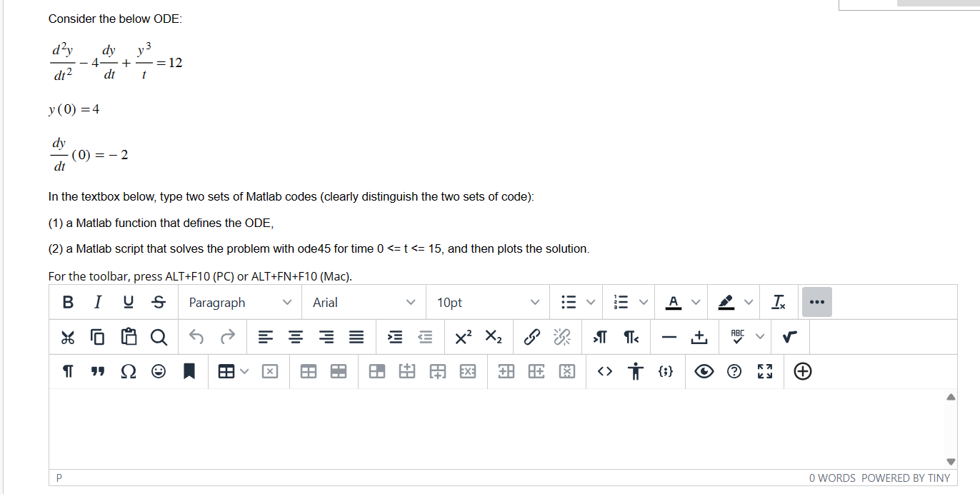Toggle superscript formatting
Screen dimensions: 980x494
click(463, 337)
